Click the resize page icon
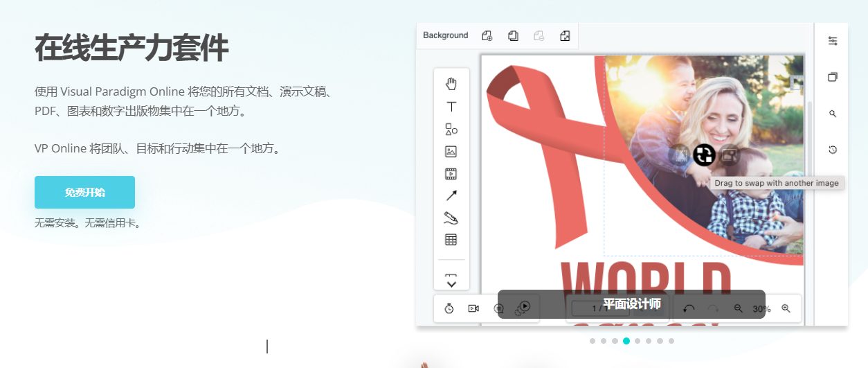 click(x=565, y=35)
